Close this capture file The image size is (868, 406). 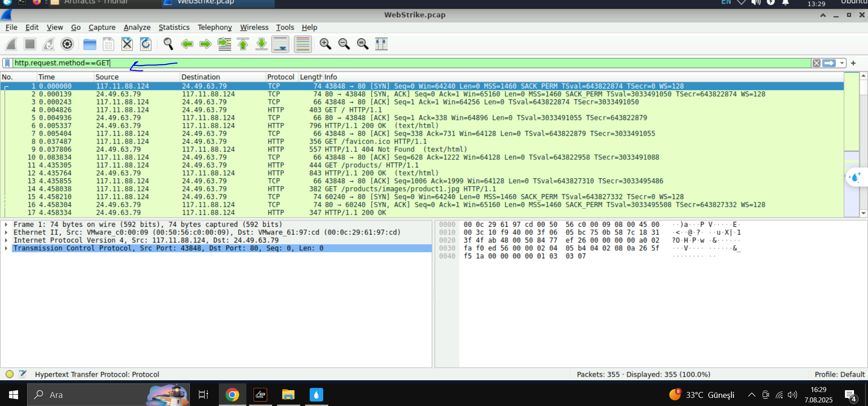tap(127, 44)
